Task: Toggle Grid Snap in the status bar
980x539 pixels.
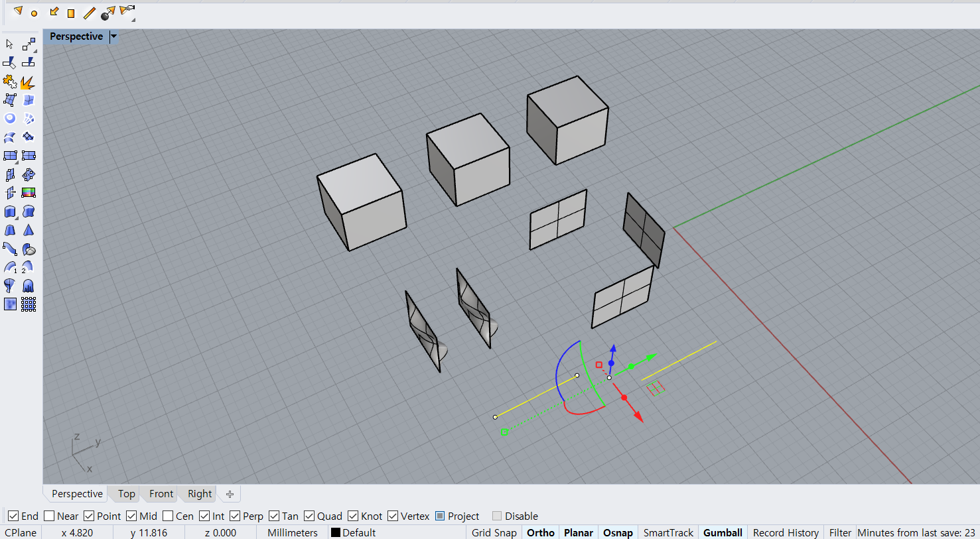Action: [x=494, y=532]
